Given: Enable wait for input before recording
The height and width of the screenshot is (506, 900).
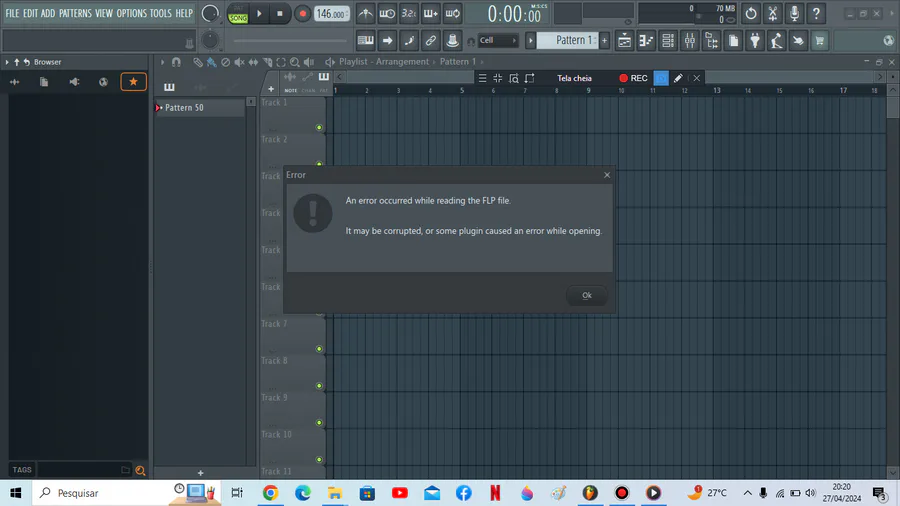Looking at the screenshot, I should pyautogui.click(x=387, y=13).
